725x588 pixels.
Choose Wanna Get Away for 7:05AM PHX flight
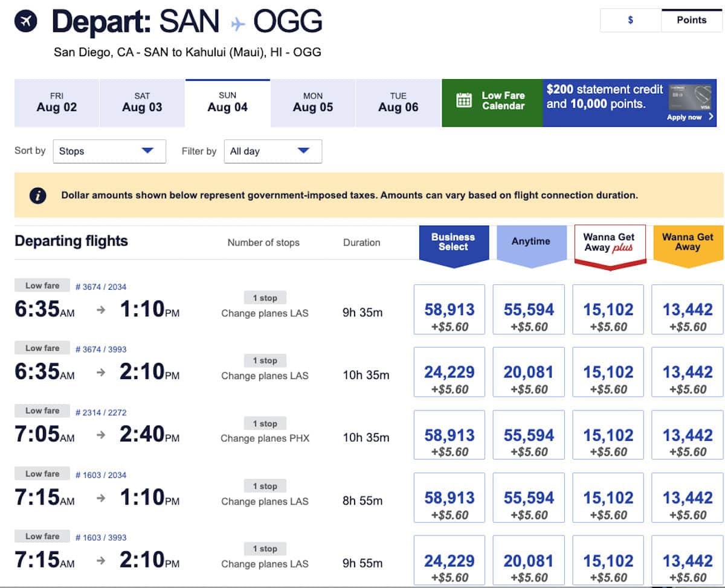(x=688, y=435)
